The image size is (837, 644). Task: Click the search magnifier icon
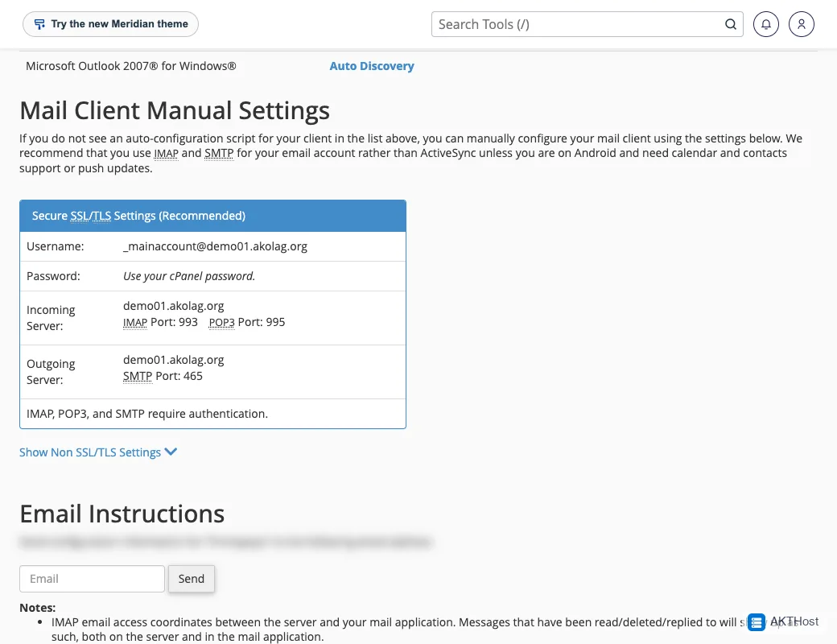[730, 25]
